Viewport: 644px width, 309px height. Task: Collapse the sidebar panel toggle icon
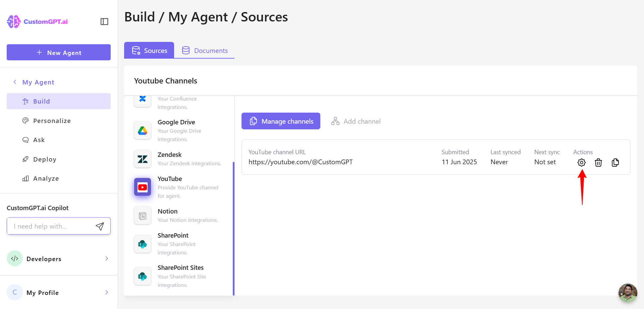[104, 21]
